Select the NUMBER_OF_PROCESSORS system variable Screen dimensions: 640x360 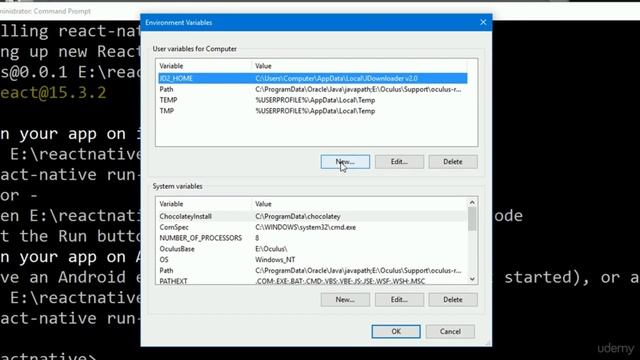pyautogui.click(x=313, y=238)
